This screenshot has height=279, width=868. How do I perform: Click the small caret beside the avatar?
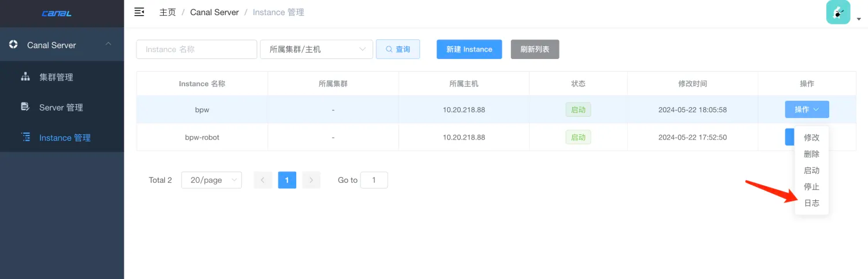(859, 19)
